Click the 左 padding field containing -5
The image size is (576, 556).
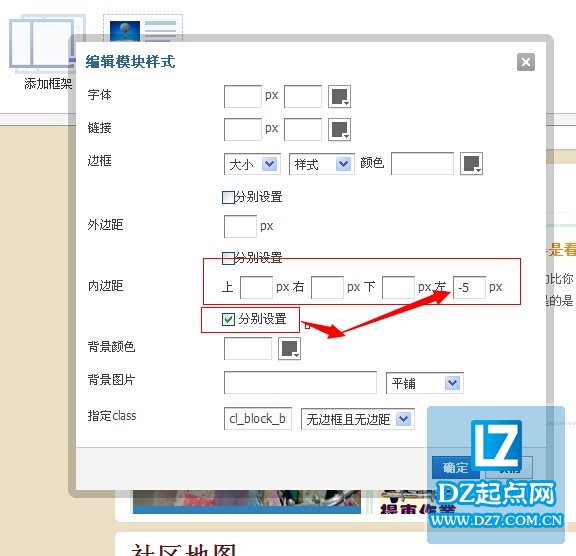pos(469,287)
